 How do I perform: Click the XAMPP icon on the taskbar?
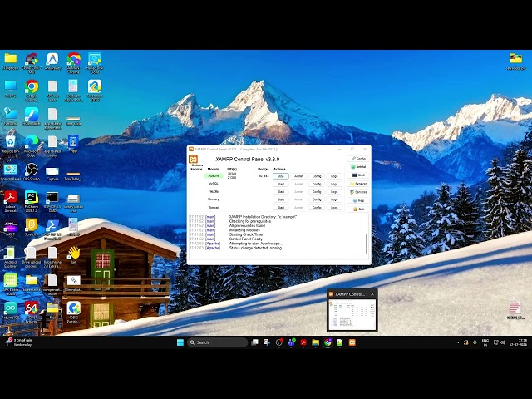point(352,342)
